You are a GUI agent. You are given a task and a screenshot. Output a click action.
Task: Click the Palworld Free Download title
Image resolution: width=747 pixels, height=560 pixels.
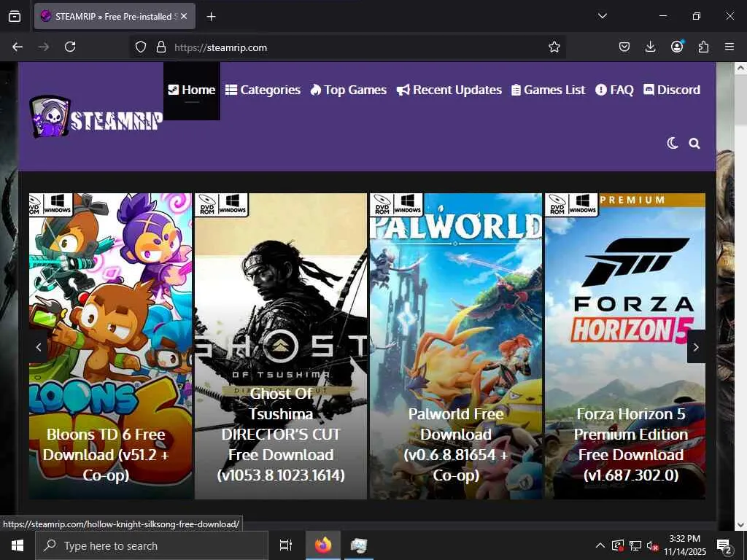[456, 444]
